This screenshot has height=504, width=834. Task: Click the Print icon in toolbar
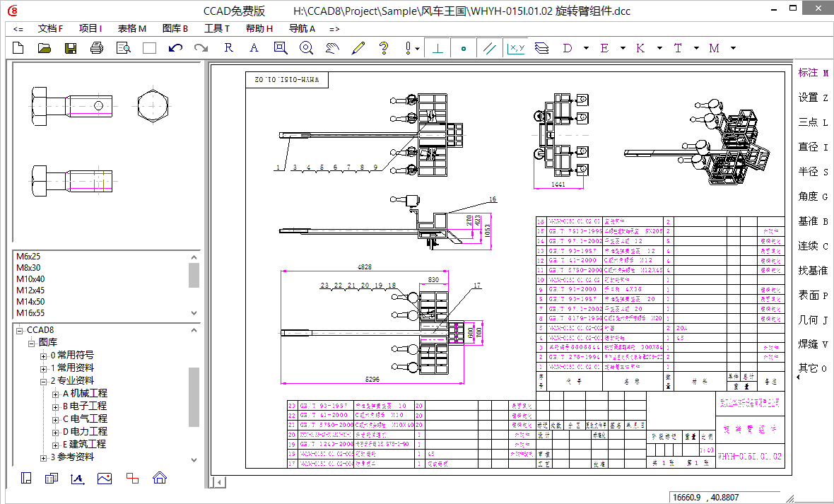[x=97, y=48]
